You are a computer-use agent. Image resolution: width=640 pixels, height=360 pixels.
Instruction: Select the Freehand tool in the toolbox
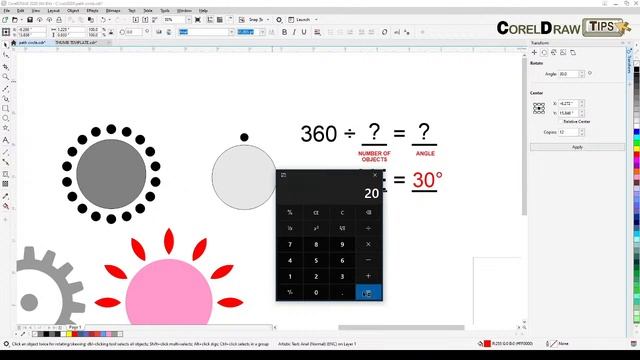(x=6, y=89)
